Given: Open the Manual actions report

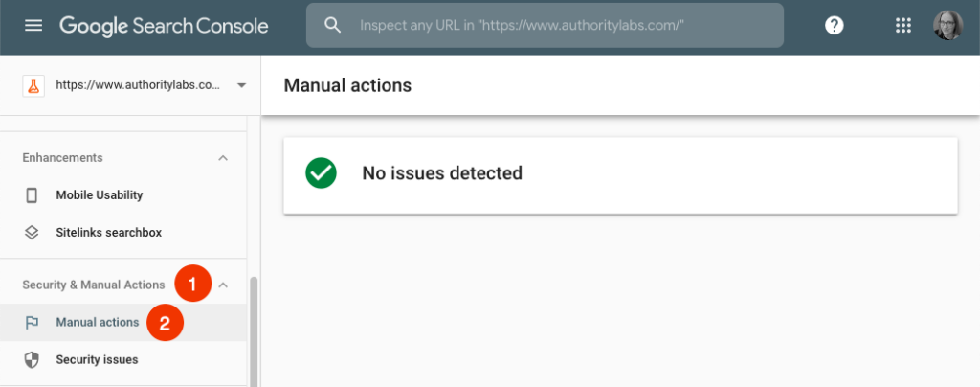Looking at the screenshot, I should 97,323.
